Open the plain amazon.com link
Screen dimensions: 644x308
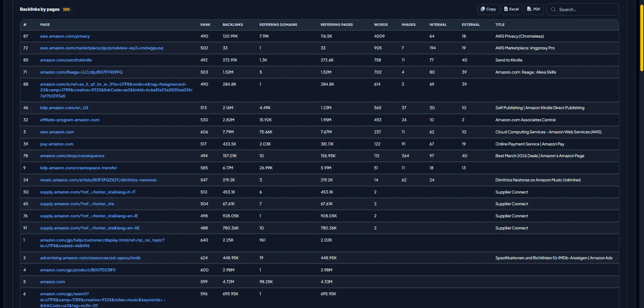pos(53,282)
